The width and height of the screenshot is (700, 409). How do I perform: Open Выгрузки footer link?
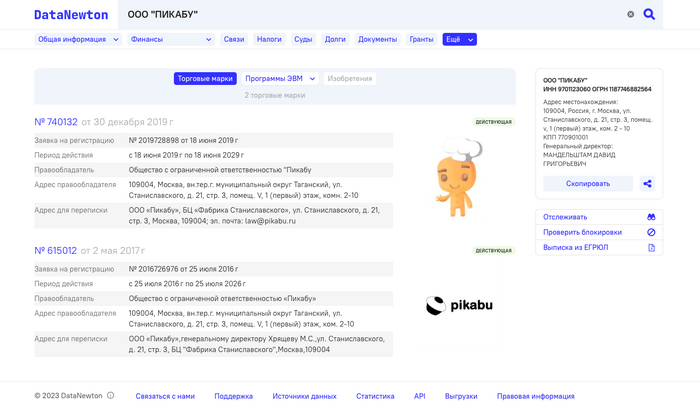pos(461,396)
